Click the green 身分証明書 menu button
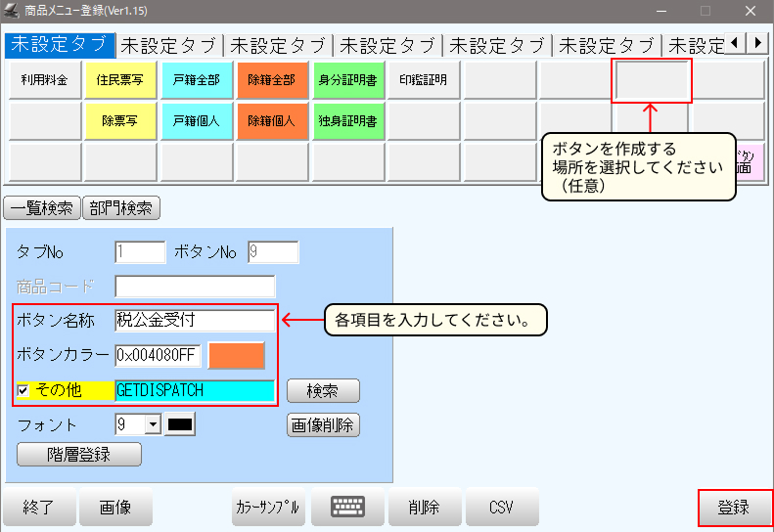The height and width of the screenshot is (532, 774). click(347, 80)
